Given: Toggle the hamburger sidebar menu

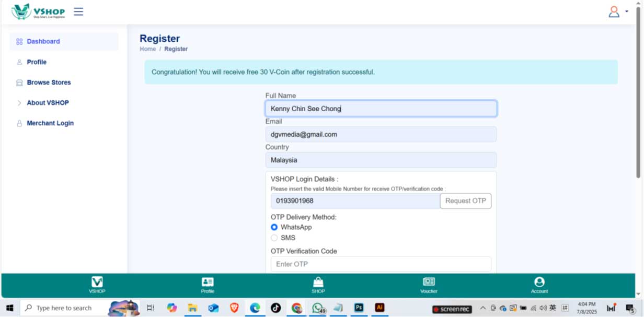Looking at the screenshot, I should (x=78, y=11).
